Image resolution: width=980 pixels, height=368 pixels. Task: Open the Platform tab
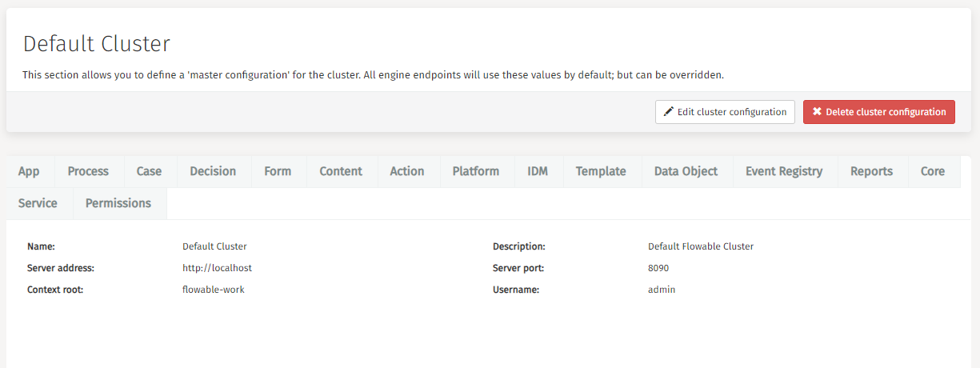(x=476, y=171)
